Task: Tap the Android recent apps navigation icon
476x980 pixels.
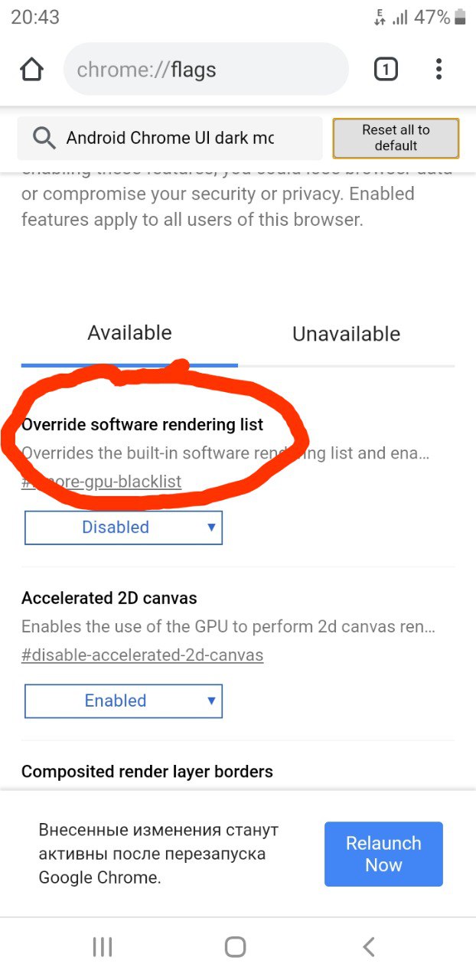Action: (x=103, y=947)
